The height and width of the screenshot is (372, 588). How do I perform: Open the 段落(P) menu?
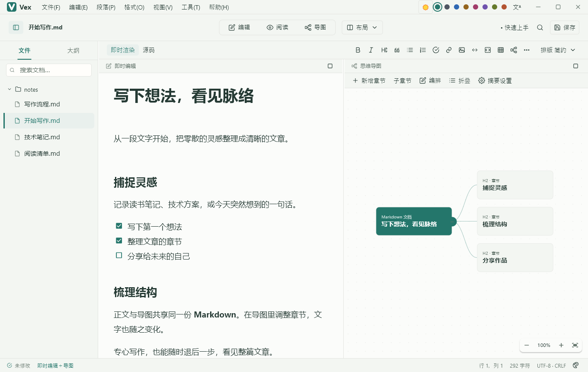106,7
